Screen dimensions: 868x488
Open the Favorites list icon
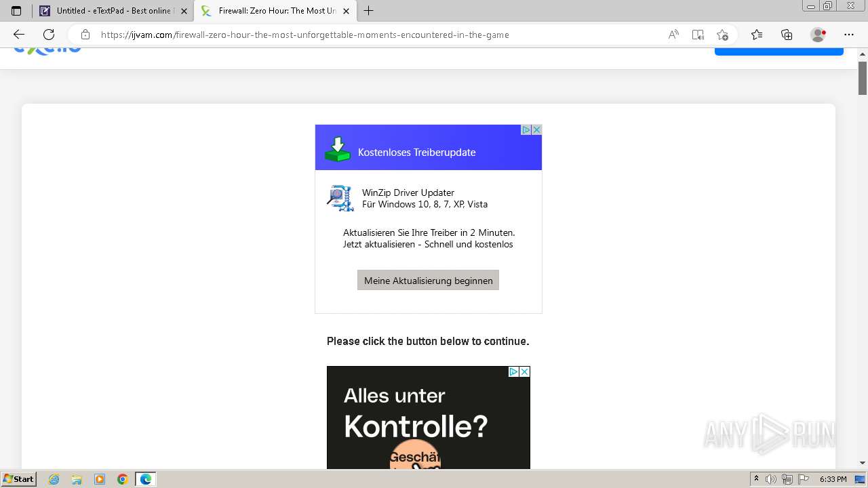757,35
